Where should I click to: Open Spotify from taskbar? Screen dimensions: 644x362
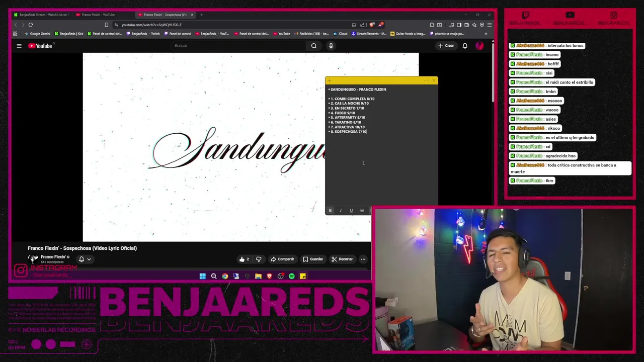(291, 276)
